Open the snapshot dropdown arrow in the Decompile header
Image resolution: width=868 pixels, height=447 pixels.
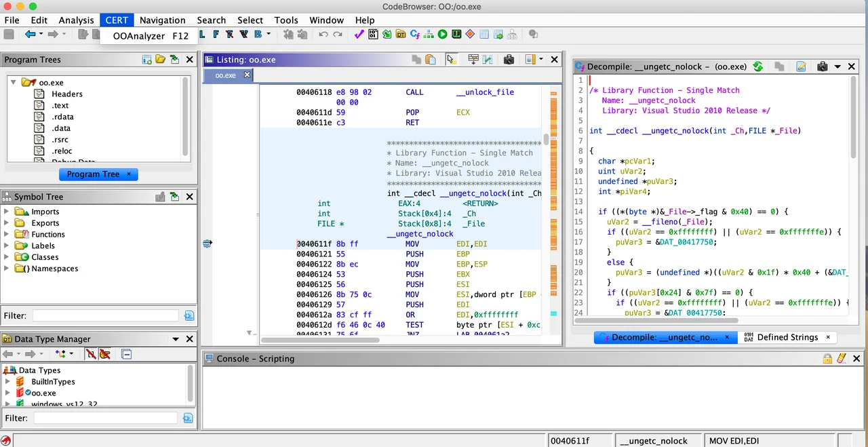click(837, 66)
